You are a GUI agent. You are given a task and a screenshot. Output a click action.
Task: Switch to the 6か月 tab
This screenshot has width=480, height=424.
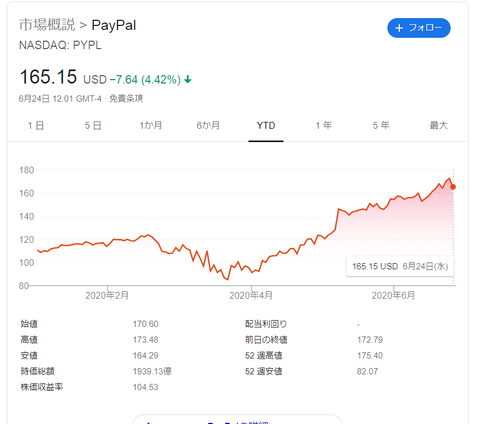[x=208, y=126]
